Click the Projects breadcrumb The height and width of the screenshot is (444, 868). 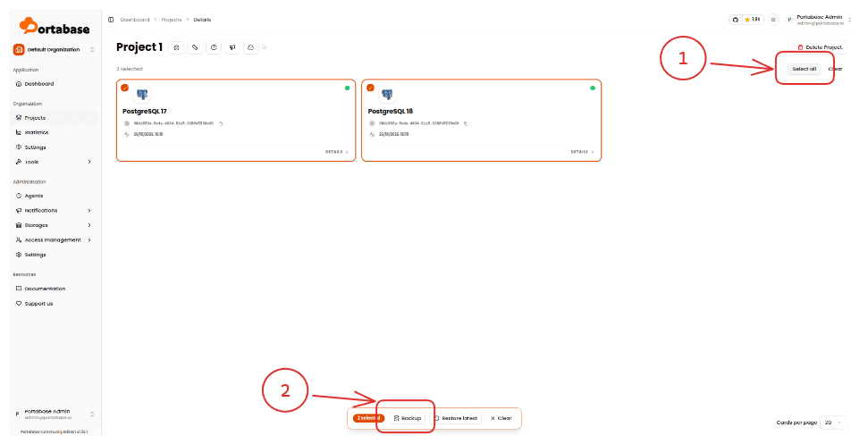(172, 20)
